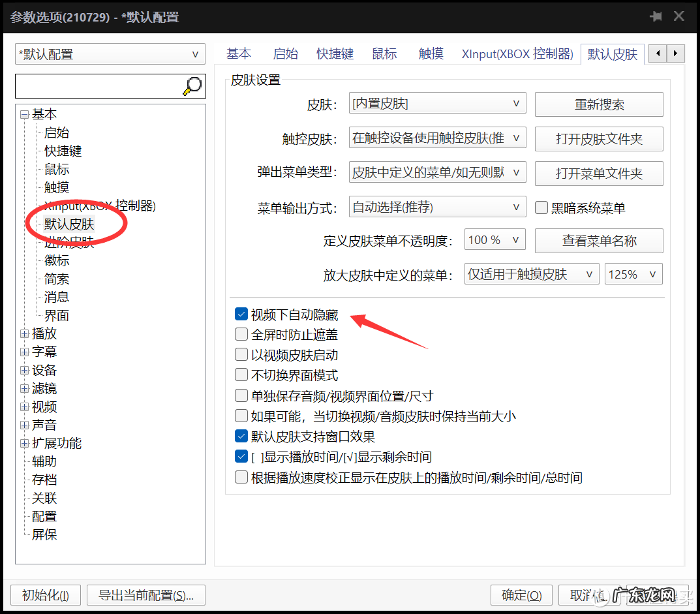This screenshot has width=700, height=614.
Task: Toggle 黑暗系统菜单 checkbox
Action: click(541, 207)
